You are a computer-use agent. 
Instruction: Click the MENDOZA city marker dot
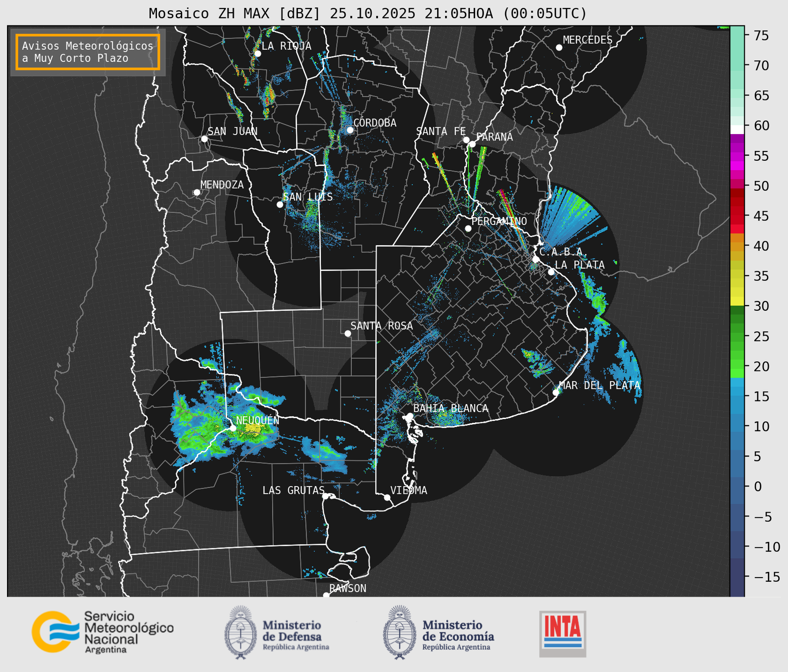(197, 193)
